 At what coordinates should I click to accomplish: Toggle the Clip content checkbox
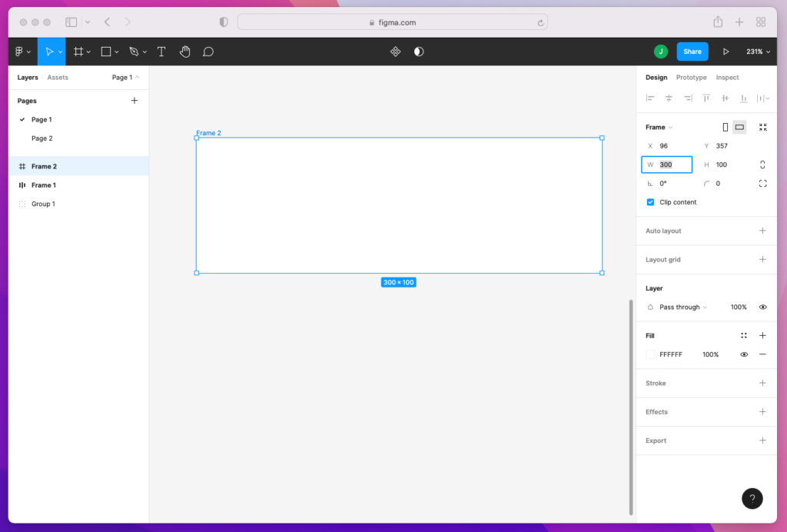[x=650, y=202]
